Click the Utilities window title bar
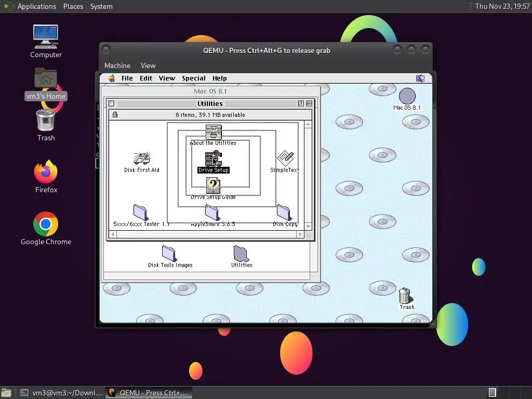Image resolution: width=532 pixels, height=399 pixels. pos(210,103)
